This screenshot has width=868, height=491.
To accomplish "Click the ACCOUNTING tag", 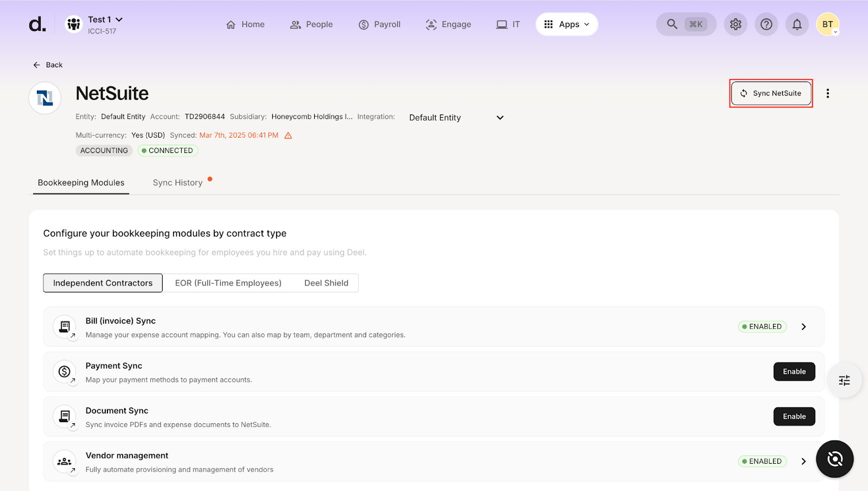I will [104, 151].
